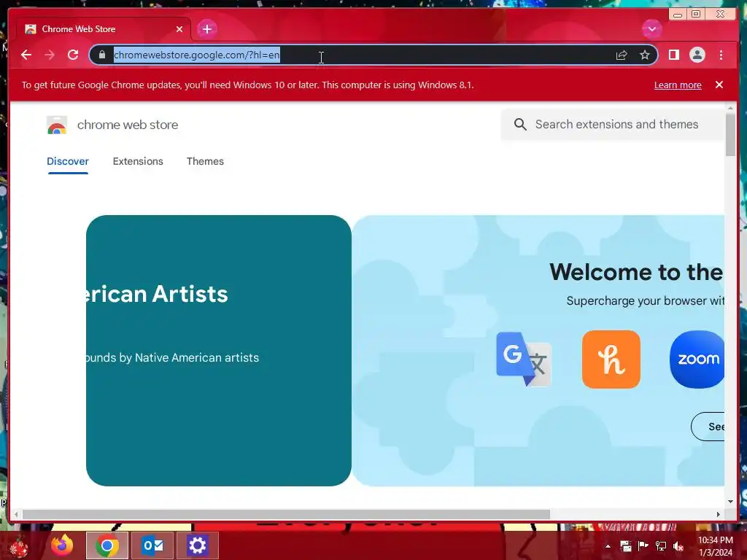Open the Chrome profile avatar
This screenshot has height=560, width=747.
tap(697, 55)
